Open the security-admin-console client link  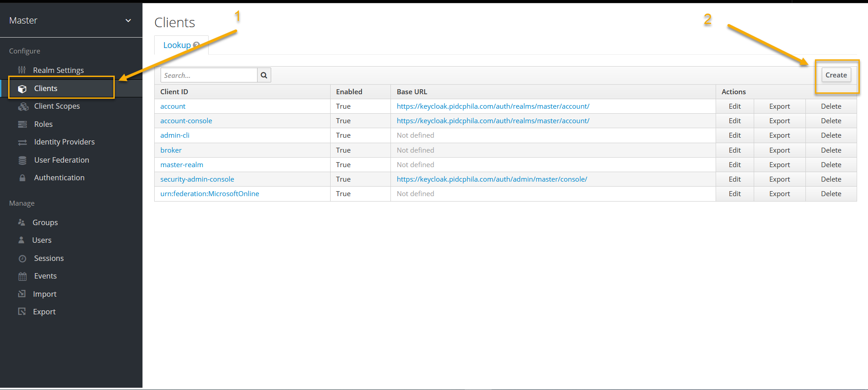[x=197, y=179]
